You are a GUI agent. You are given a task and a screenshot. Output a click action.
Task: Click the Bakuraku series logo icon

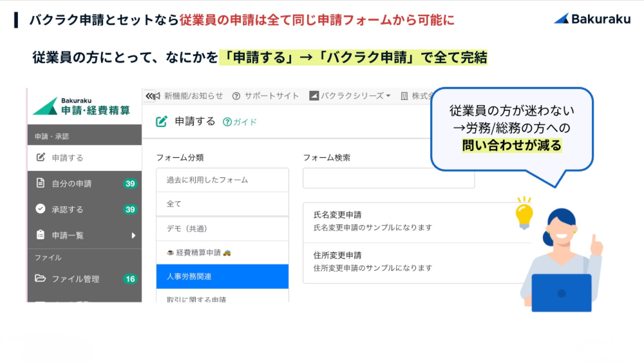(314, 96)
